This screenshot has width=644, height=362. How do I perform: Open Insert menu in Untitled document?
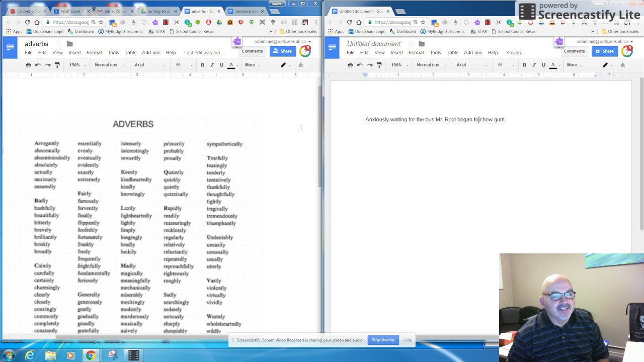[396, 52]
